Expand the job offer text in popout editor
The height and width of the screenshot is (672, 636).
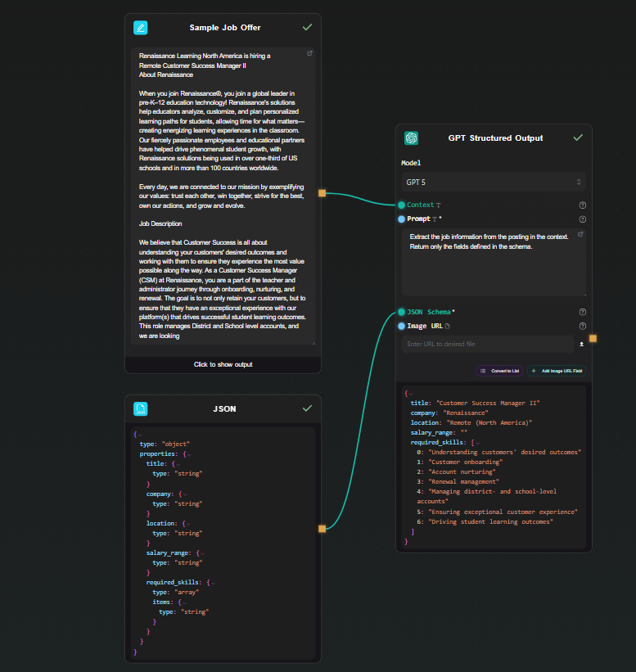click(309, 53)
